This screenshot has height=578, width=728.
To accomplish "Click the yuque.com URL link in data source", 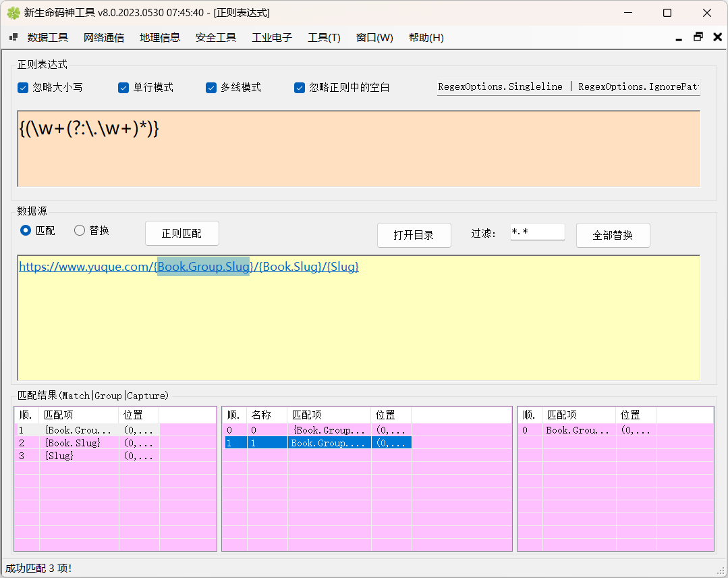I will point(189,267).
